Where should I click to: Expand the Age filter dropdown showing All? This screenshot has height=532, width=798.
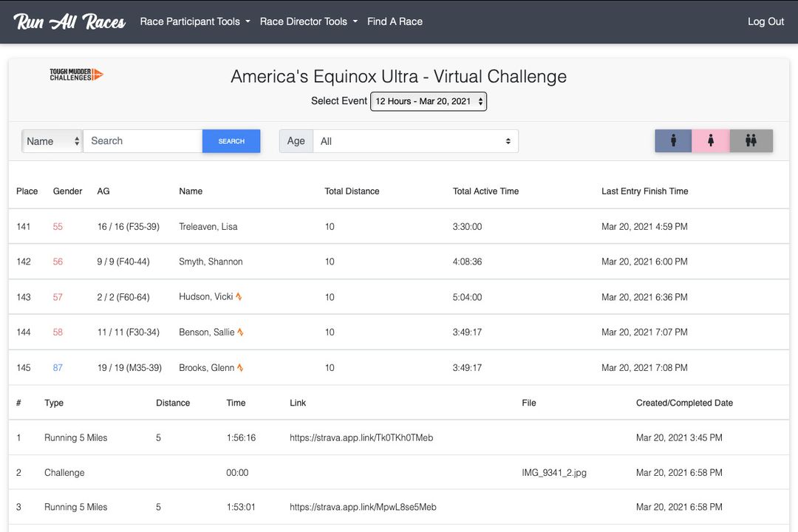(x=415, y=140)
